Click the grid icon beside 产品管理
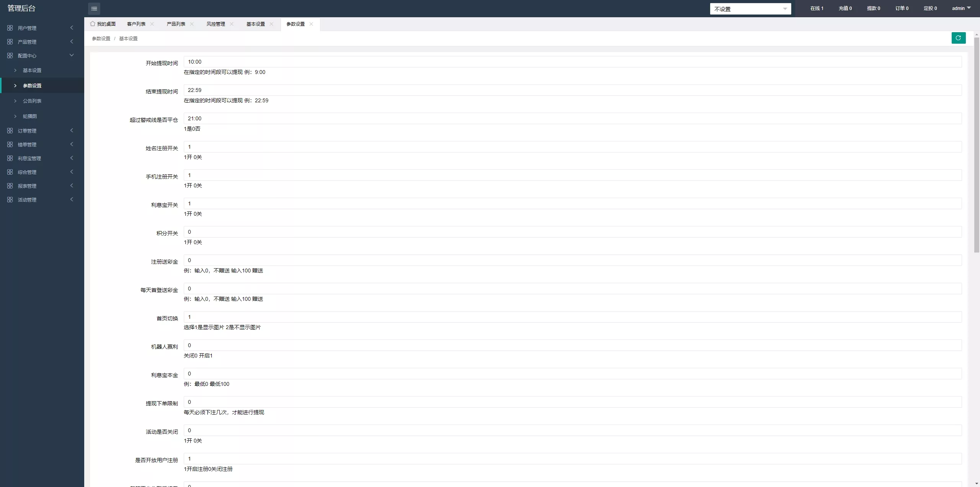The width and height of the screenshot is (980, 487). point(10,42)
